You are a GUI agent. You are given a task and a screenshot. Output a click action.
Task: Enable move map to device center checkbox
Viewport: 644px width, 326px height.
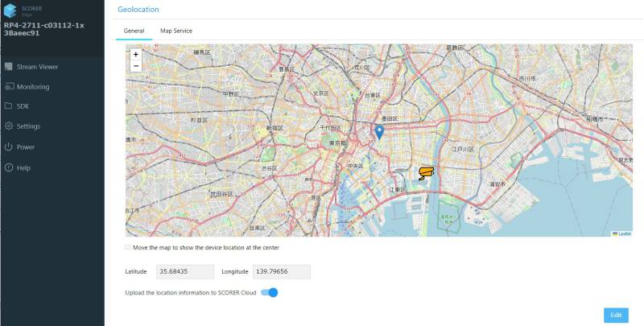[x=128, y=247]
